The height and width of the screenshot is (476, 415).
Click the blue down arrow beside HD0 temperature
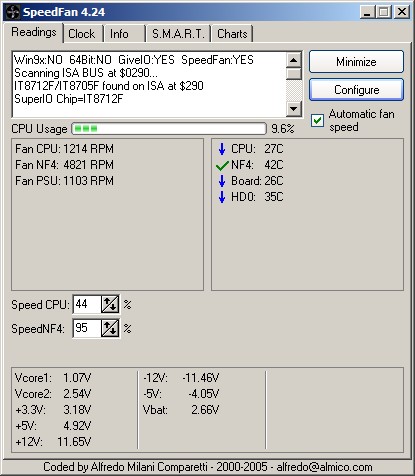222,197
